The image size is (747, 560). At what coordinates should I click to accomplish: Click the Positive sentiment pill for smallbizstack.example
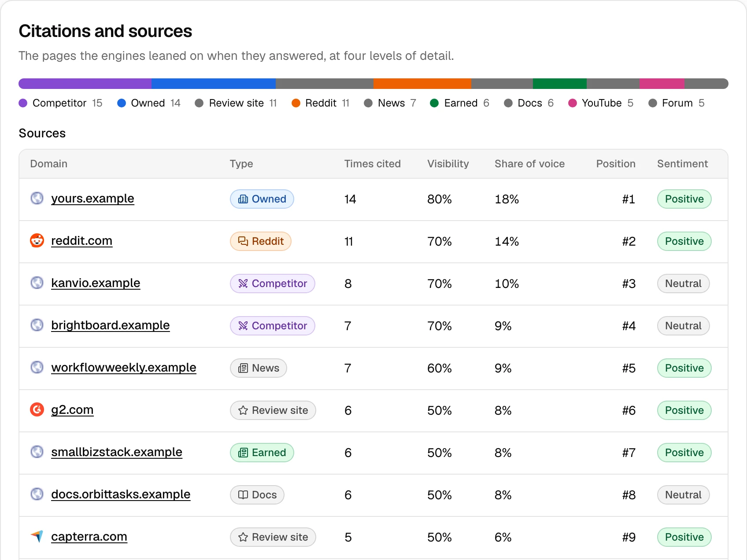click(684, 453)
